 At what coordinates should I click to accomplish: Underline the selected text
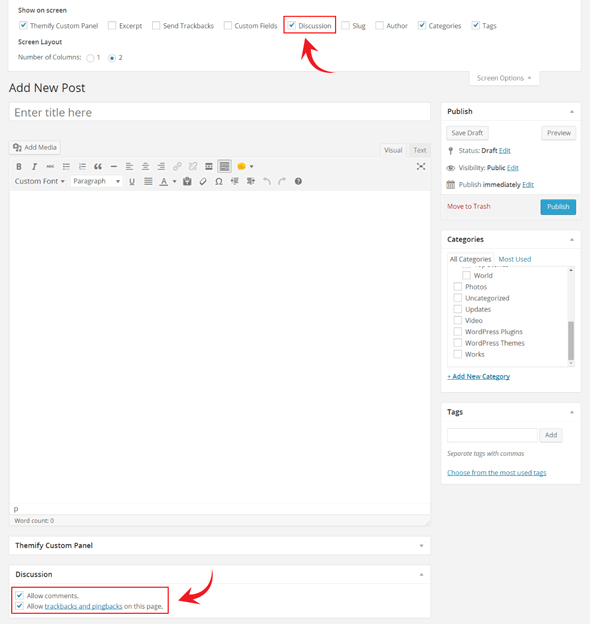[x=132, y=181]
